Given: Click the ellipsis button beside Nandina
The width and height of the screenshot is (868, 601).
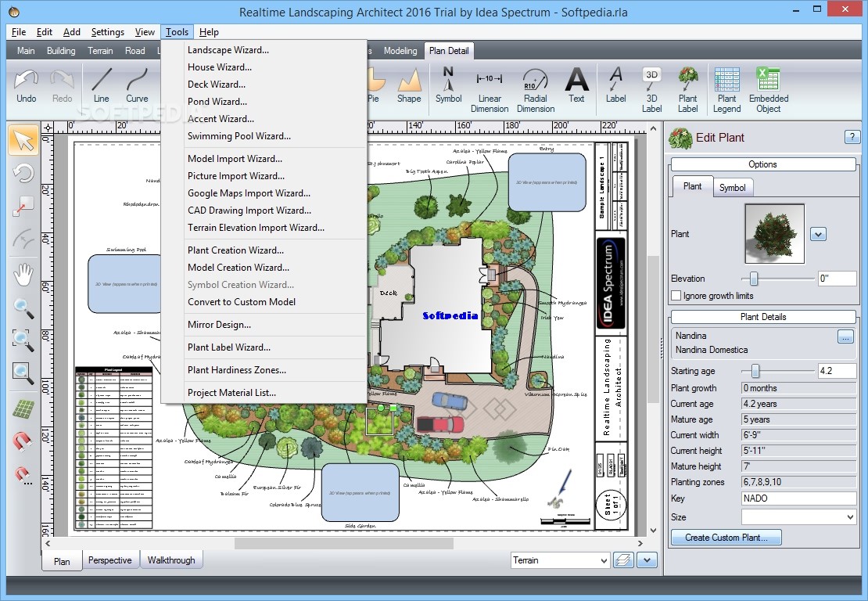Looking at the screenshot, I should click(845, 336).
